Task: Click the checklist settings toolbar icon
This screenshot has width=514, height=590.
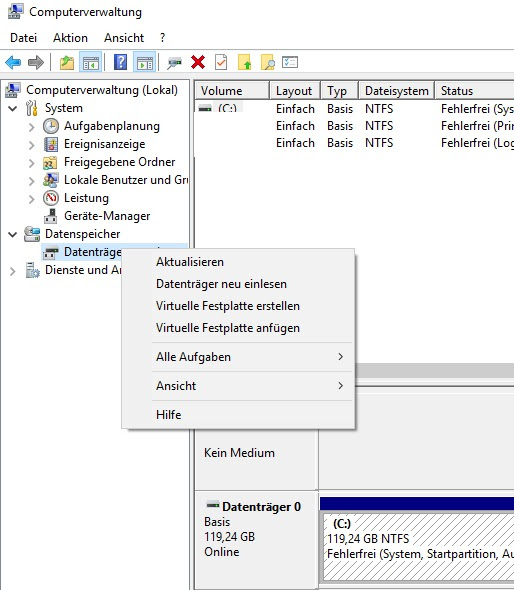Action: (x=290, y=62)
